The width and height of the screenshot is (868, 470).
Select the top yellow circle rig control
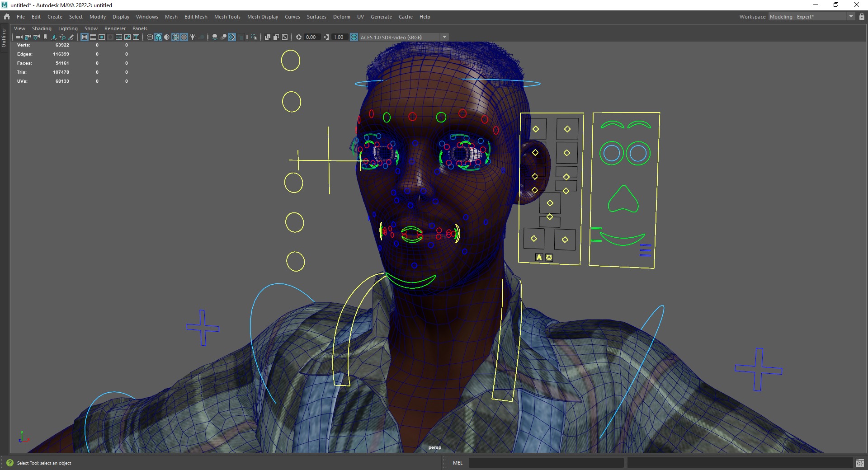[x=291, y=61]
